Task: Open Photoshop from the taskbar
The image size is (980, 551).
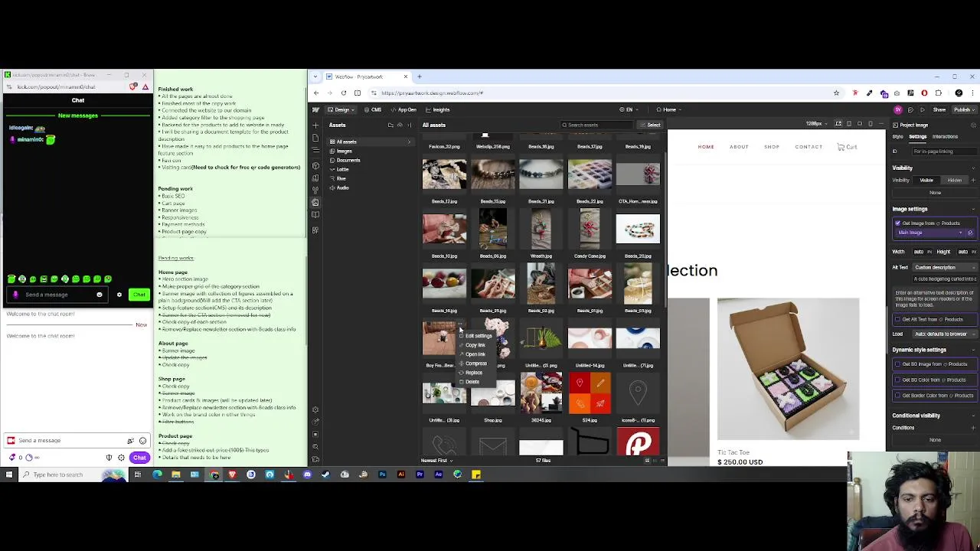Action: point(382,474)
